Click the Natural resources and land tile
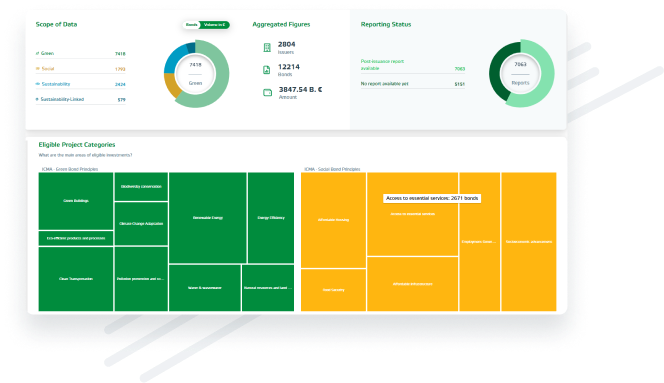 click(268, 288)
